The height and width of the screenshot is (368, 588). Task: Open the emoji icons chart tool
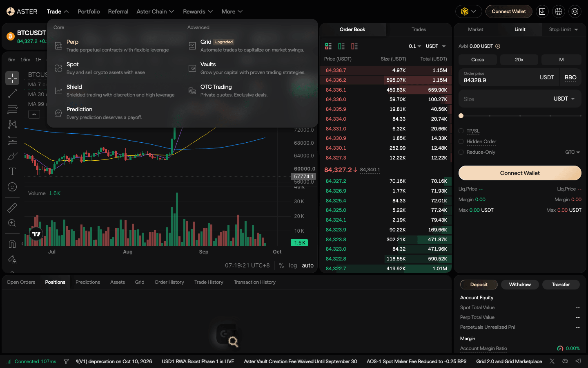pos(12,187)
